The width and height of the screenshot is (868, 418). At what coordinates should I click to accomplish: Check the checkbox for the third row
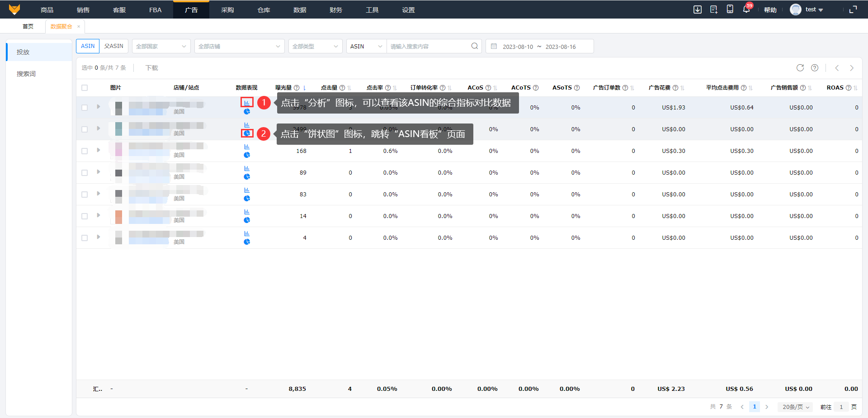tap(85, 151)
